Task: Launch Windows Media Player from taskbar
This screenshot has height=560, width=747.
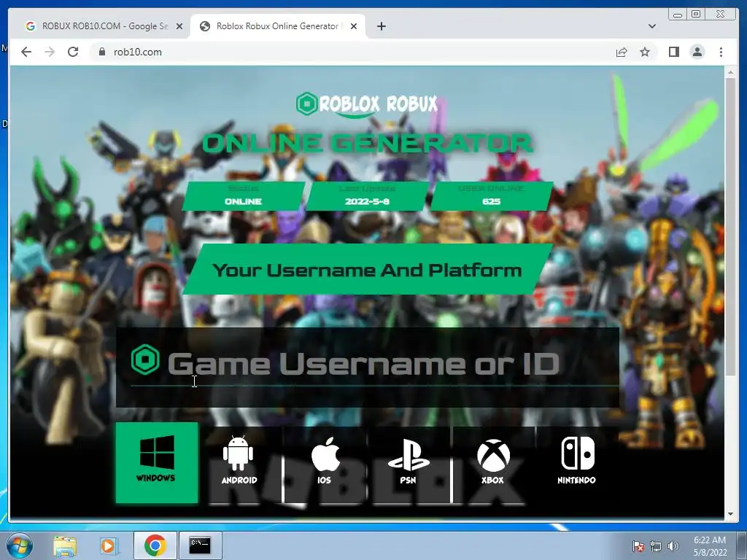Action: [109, 545]
